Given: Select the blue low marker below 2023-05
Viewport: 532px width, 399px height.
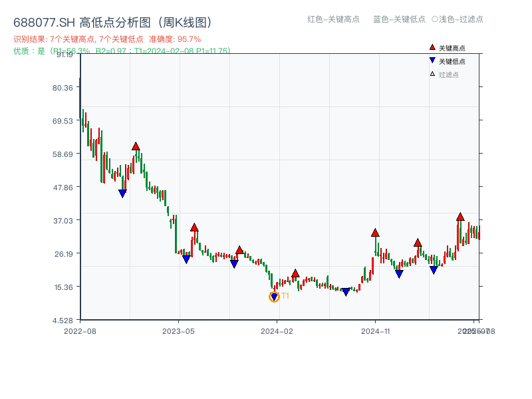Looking at the screenshot, I should pos(186,259).
